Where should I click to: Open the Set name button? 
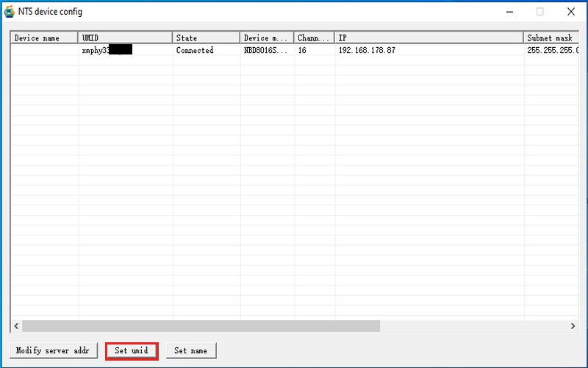pos(190,350)
